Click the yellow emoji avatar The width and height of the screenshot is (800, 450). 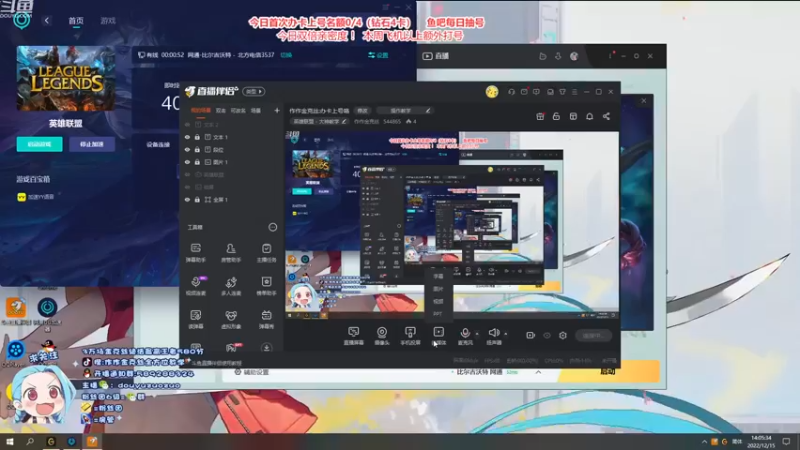tap(492, 92)
